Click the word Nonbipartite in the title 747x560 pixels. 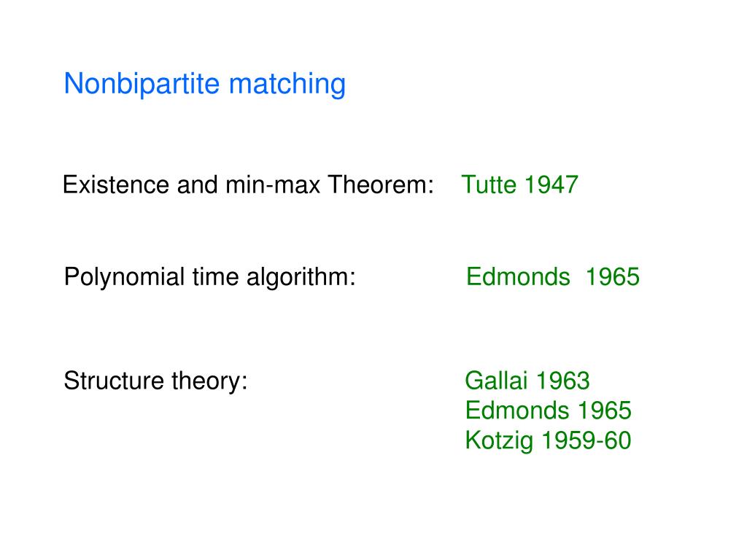142,85
